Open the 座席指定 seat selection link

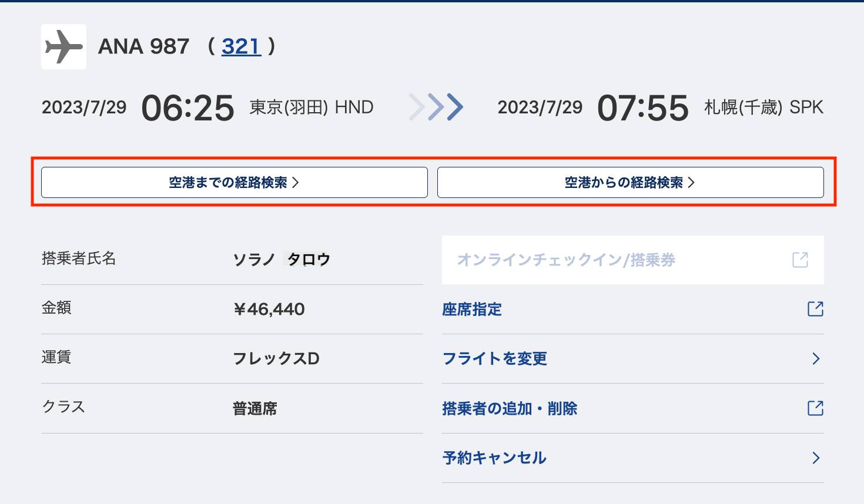coord(472,309)
